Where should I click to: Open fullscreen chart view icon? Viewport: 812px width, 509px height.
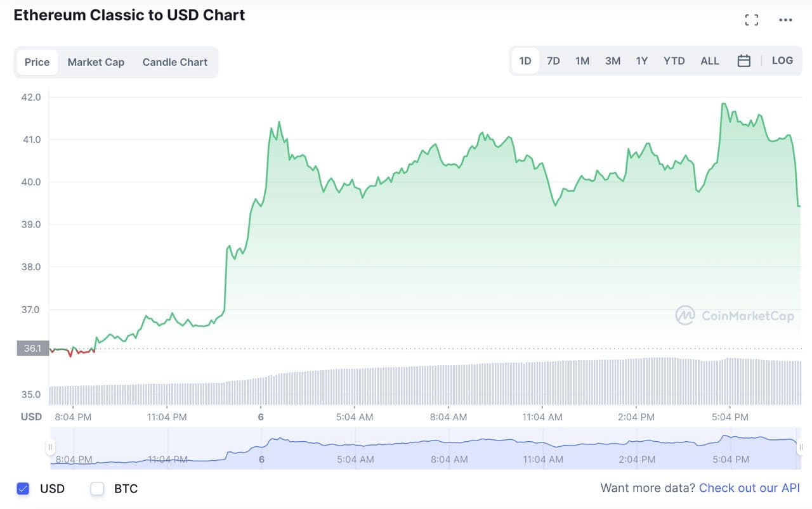[752, 20]
